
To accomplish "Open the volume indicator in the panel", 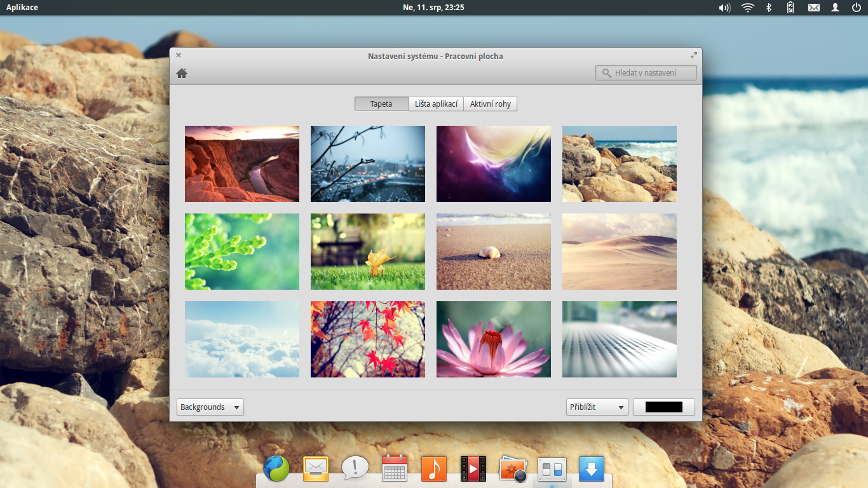I will pyautogui.click(x=724, y=8).
